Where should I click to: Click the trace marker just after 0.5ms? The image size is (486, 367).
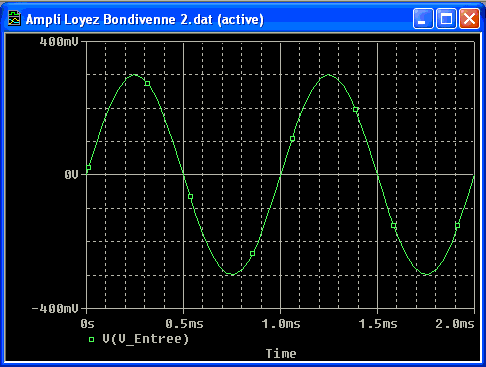190,197
